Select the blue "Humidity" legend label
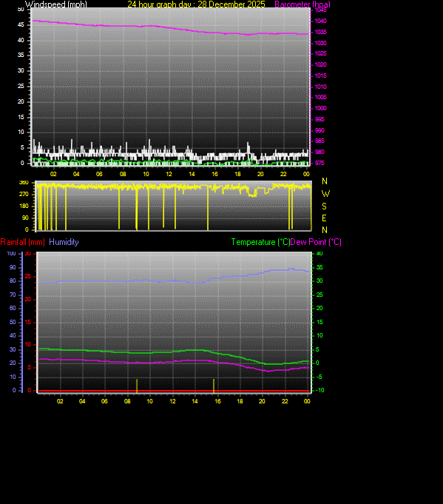Viewport: 443px width, 504px height. pyautogui.click(x=64, y=242)
